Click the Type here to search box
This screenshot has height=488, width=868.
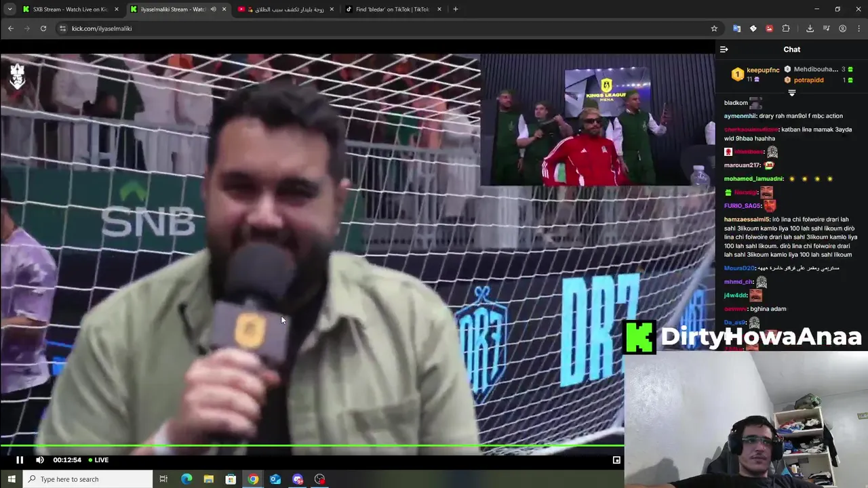[87, 479]
